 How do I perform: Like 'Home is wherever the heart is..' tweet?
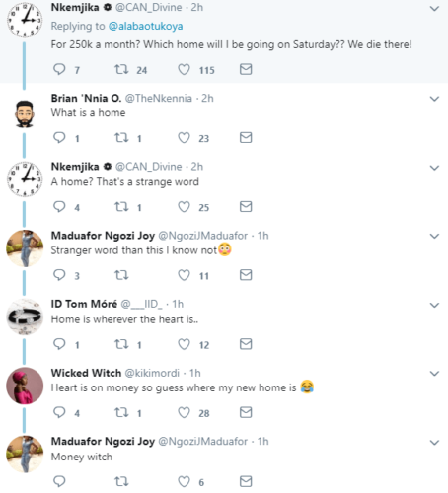pyautogui.click(x=184, y=344)
